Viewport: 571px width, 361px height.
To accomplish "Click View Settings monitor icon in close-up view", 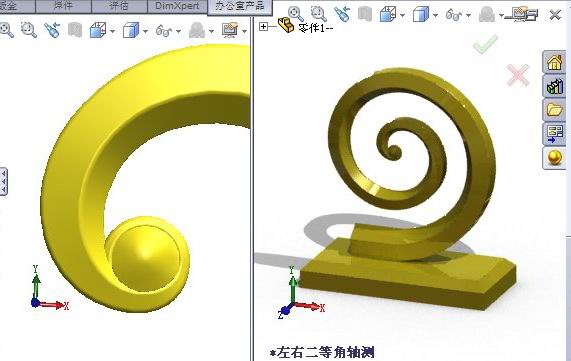I will 230,30.
